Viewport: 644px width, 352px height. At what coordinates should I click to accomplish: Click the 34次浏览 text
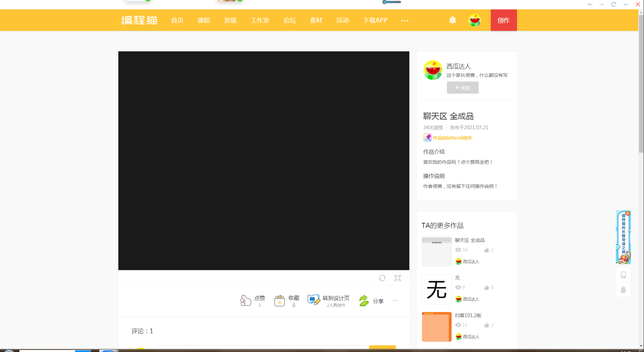(x=433, y=128)
